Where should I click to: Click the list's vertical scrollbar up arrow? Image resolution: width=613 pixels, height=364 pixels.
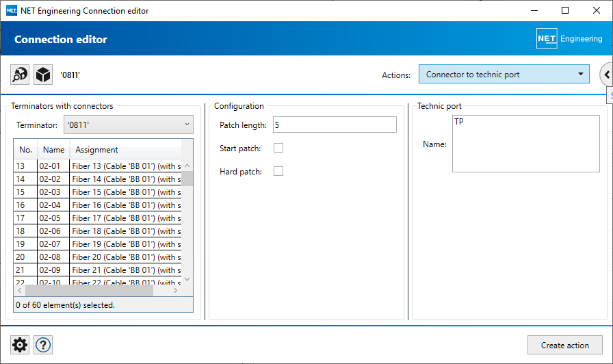point(187,166)
